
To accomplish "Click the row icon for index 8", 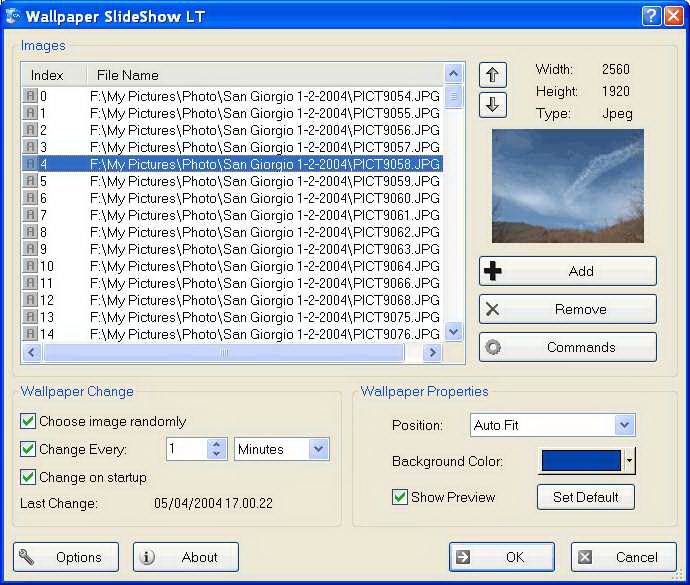I will point(30,232).
